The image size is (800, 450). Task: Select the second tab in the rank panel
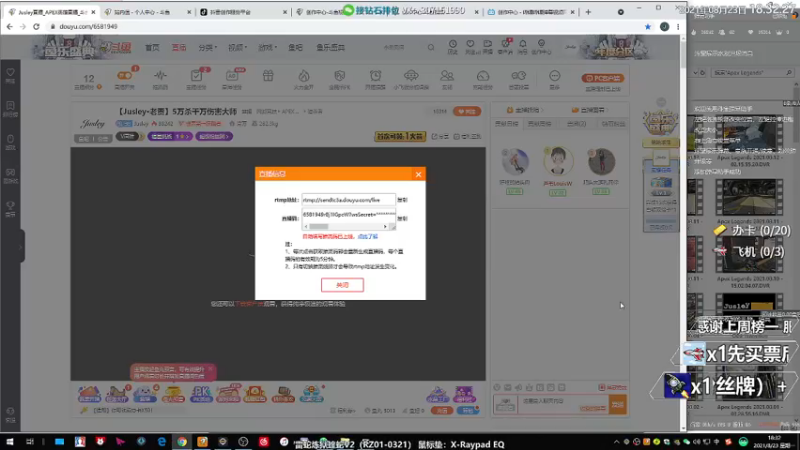[x=539, y=123]
